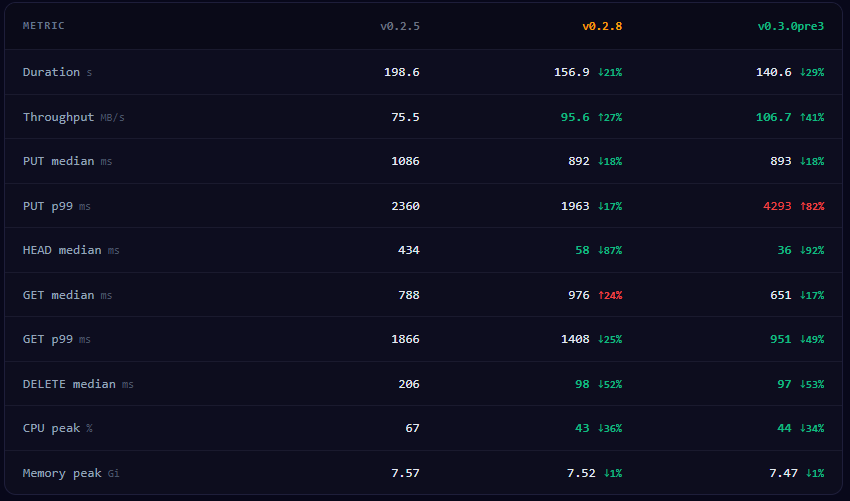850x501 pixels.
Task: Click the 198.6 duration baseline value
Action: point(401,72)
